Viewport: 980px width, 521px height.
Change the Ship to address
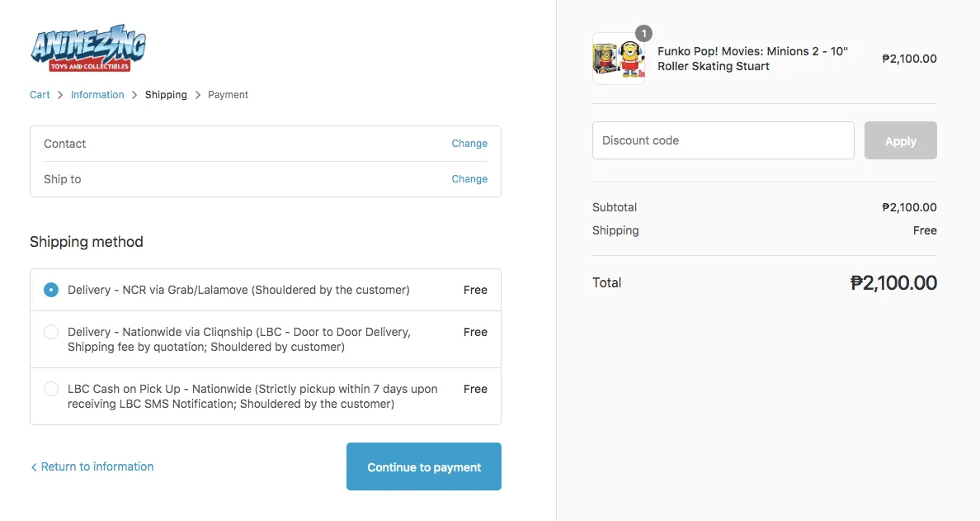469,179
